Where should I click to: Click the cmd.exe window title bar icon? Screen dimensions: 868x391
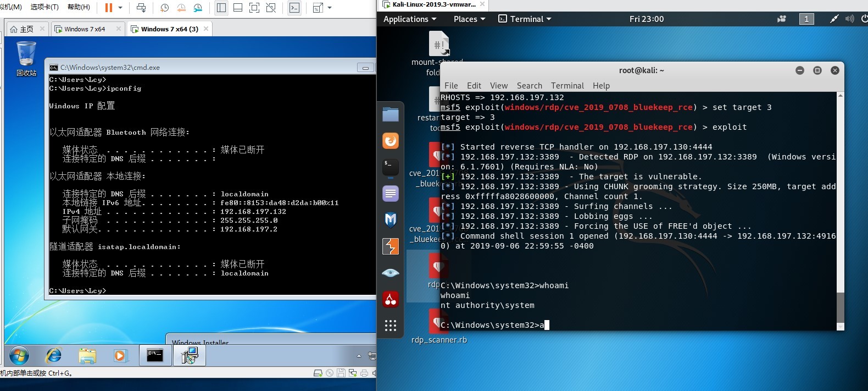pyautogui.click(x=54, y=68)
